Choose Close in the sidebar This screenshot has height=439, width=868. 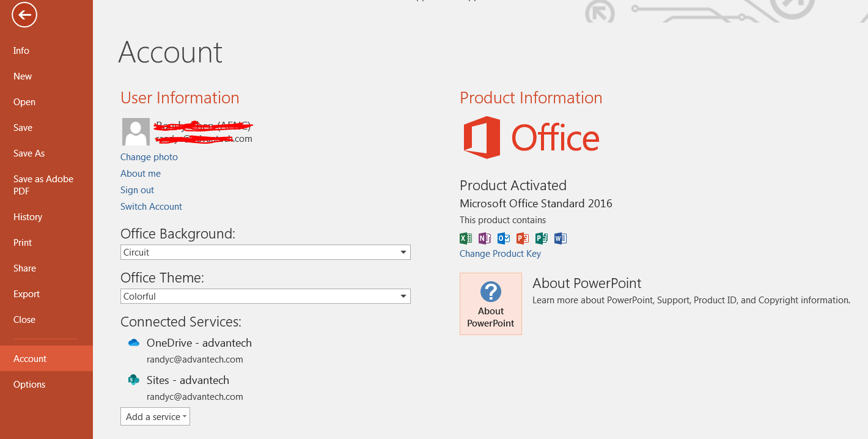46,320
